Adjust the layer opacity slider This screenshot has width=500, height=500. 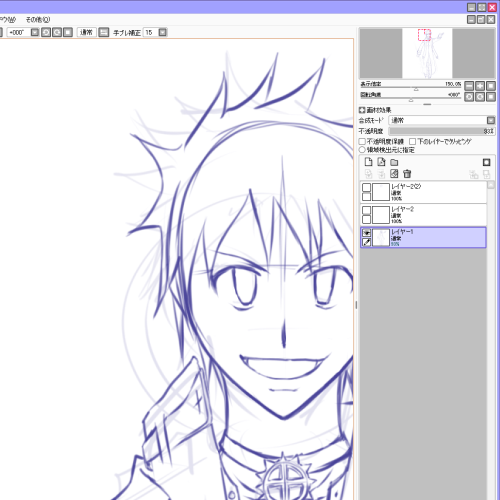point(442,131)
